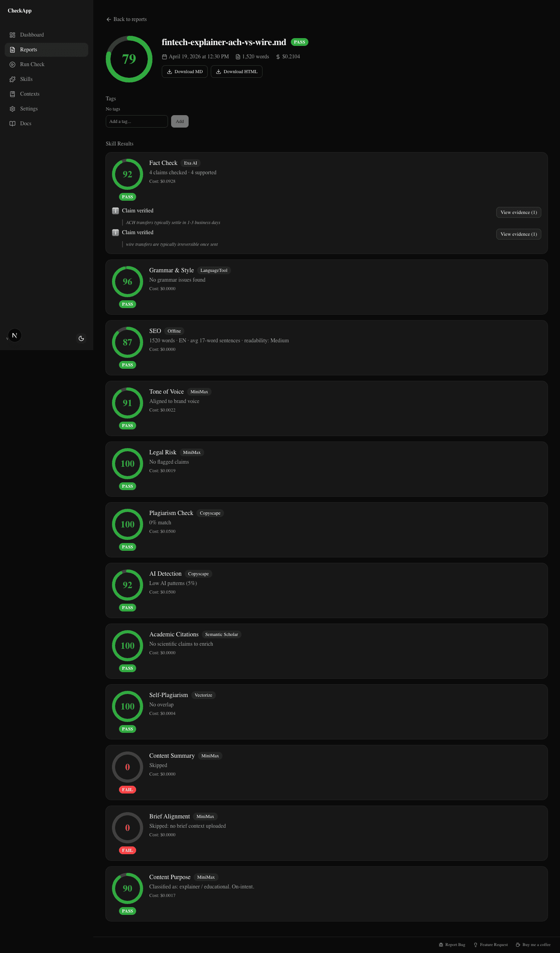Click the Skills sidebar icon
This screenshot has height=953, width=560.
12,79
